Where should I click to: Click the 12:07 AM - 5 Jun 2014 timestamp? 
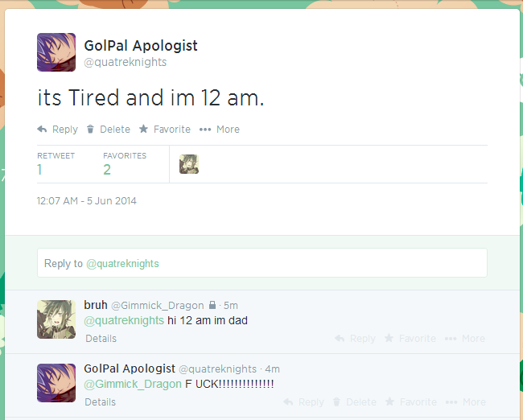(x=87, y=201)
